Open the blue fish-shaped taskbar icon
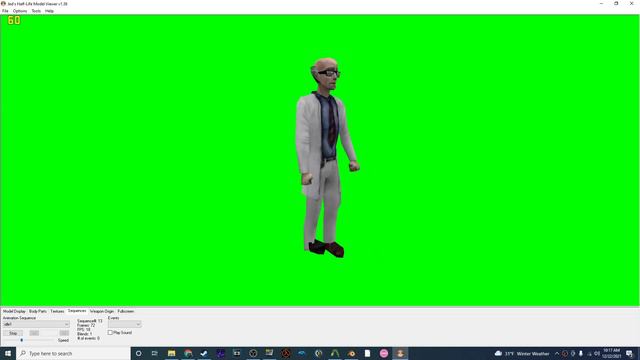Viewport: 640px width, 360px height. tap(302, 353)
